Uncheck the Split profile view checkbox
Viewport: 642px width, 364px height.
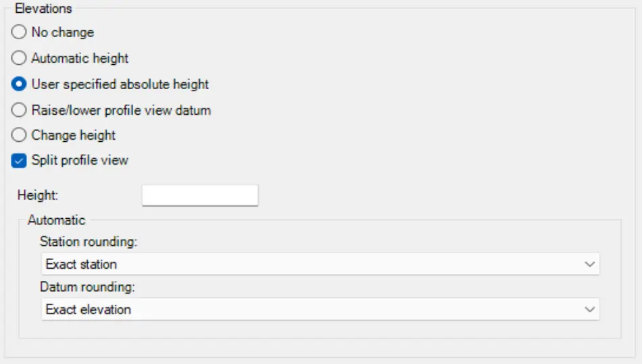click(20, 161)
